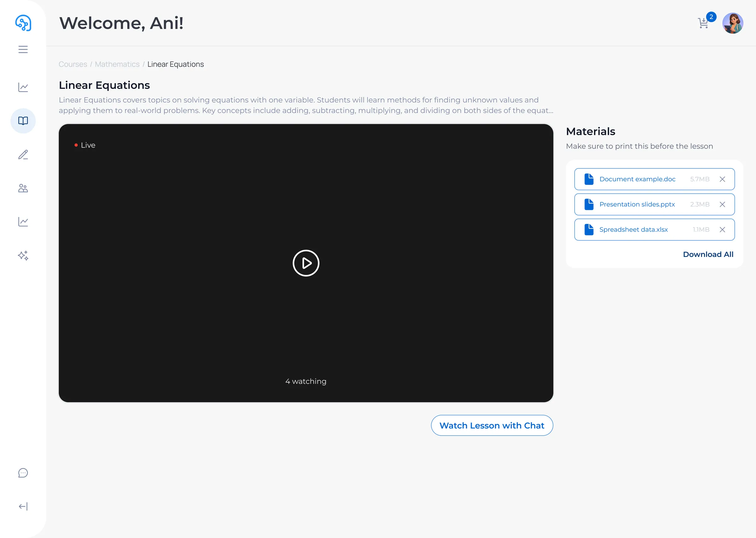This screenshot has height=538, width=756.
Task: Open the Spreadsheet data.xlsx file name
Action: (x=633, y=229)
